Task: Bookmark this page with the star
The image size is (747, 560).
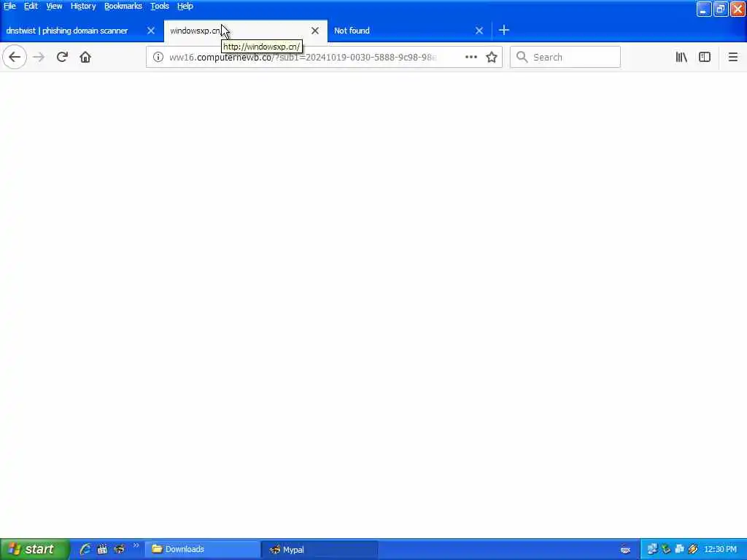Action: [492, 57]
